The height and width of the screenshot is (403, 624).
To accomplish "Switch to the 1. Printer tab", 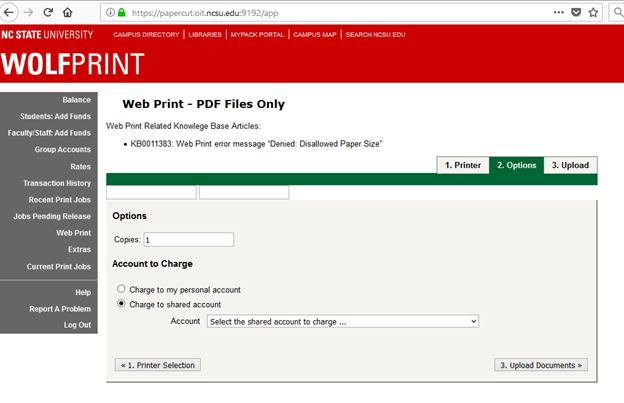I will click(462, 165).
